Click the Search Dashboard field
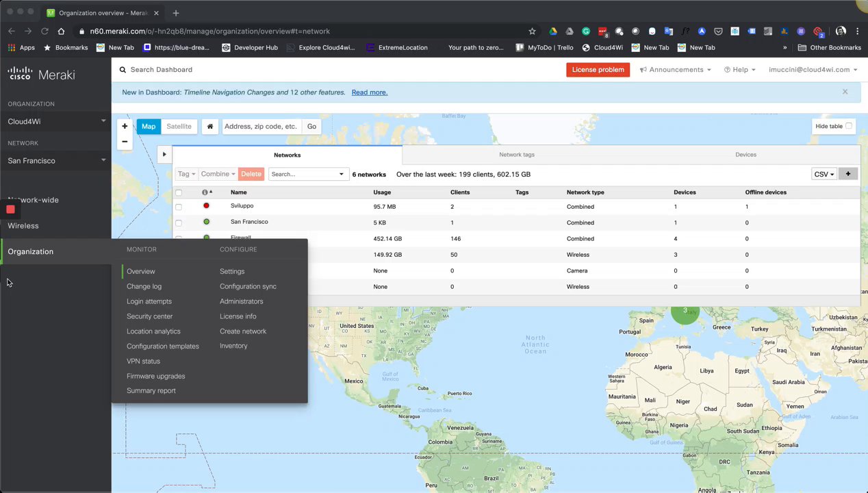Screen dimensions: 868x493 coord(162,70)
